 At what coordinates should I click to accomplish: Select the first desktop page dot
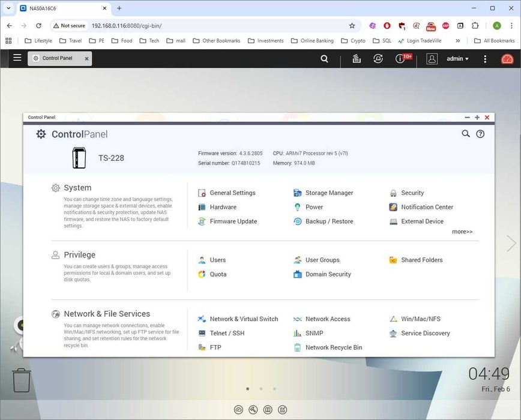click(247, 389)
